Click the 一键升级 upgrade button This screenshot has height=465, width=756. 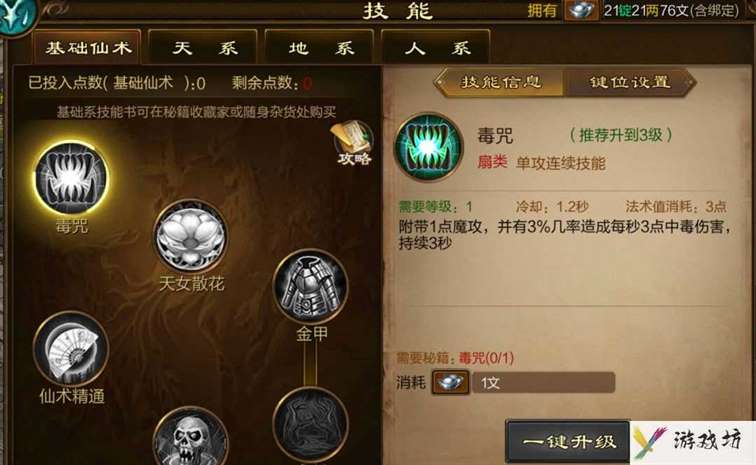[568, 441]
